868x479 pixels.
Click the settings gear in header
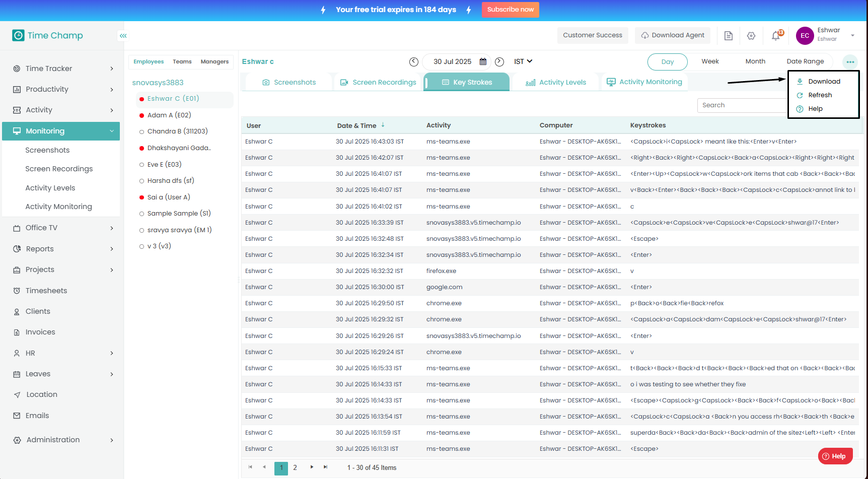coord(751,36)
